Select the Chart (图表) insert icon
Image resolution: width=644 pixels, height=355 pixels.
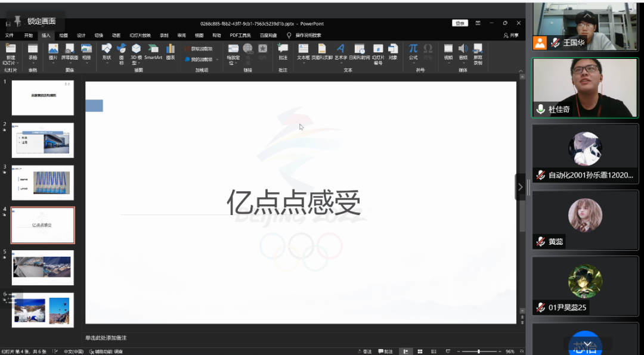pyautogui.click(x=170, y=52)
